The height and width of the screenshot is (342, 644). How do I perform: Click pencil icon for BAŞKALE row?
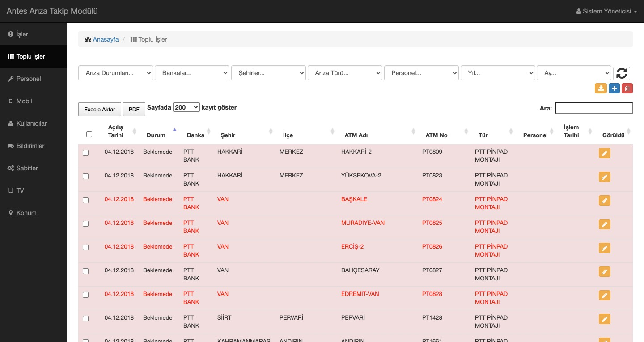[604, 201]
